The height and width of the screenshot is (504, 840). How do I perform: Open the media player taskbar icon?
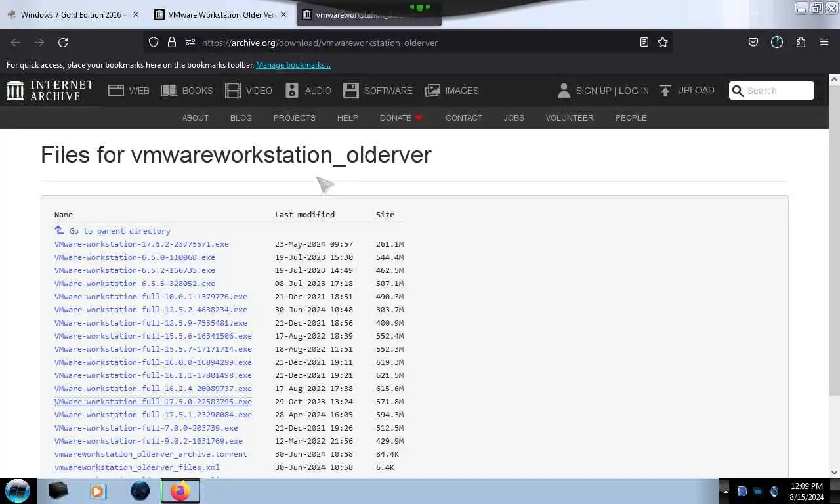[97, 491]
